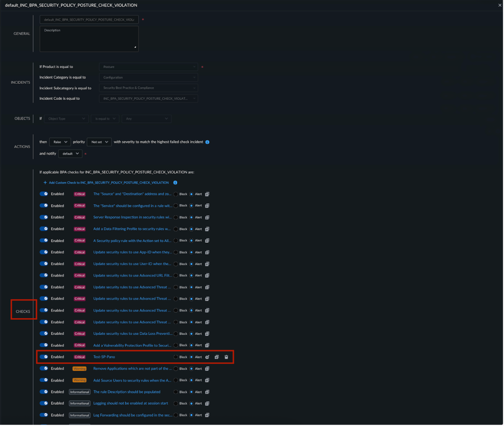The height and width of the screenshot is (426, 504).
Task: Edit the Test-SP-Pano custom check
Action: [x=207, y=357]
